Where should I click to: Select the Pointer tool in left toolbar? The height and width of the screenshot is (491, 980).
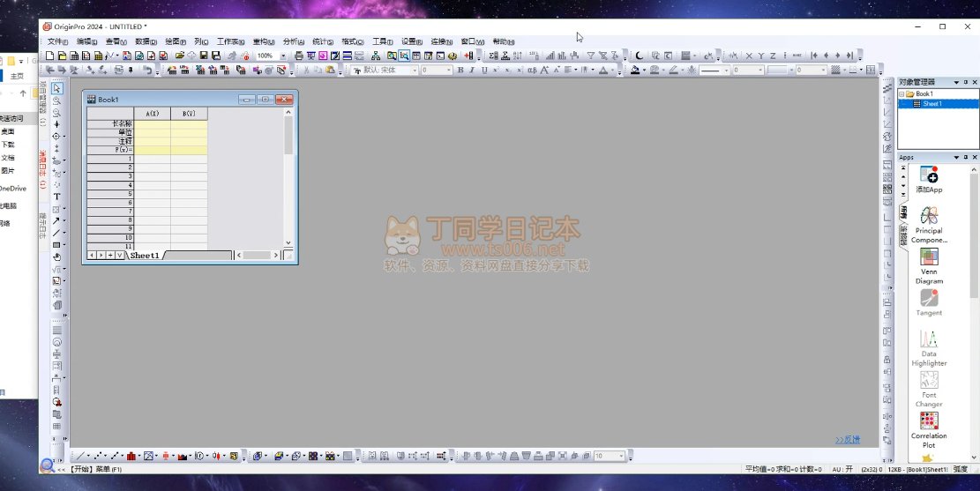coord(56,88)
